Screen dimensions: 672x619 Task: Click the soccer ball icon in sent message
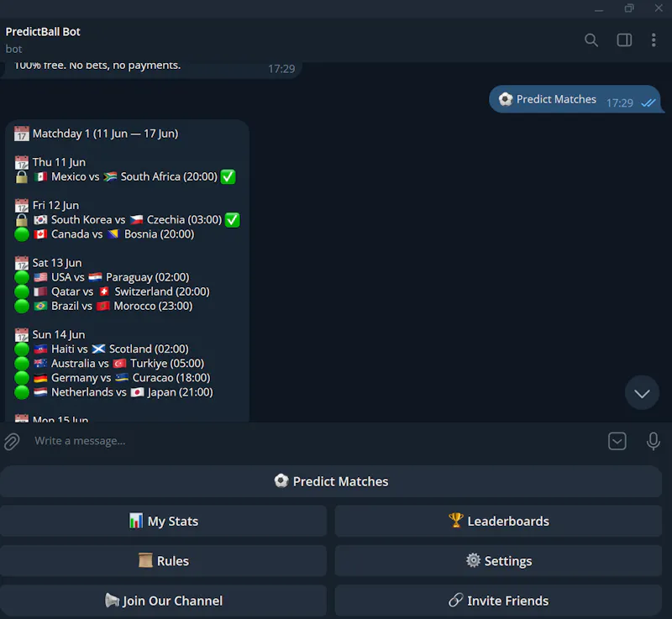point(506,99)
